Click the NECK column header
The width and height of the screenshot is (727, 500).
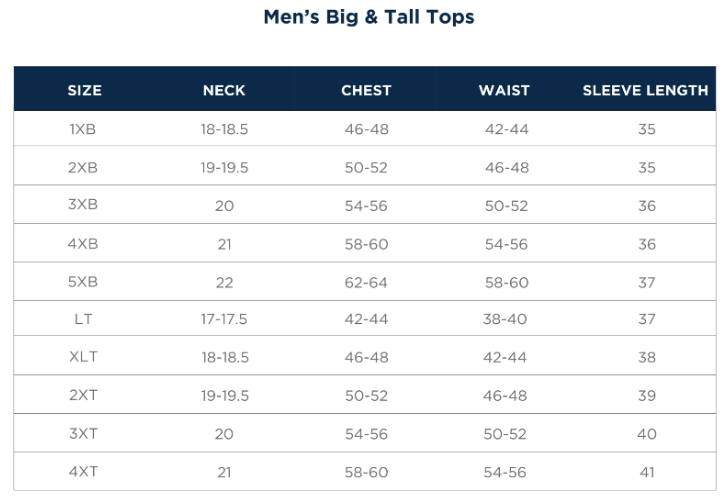(224, 90)
